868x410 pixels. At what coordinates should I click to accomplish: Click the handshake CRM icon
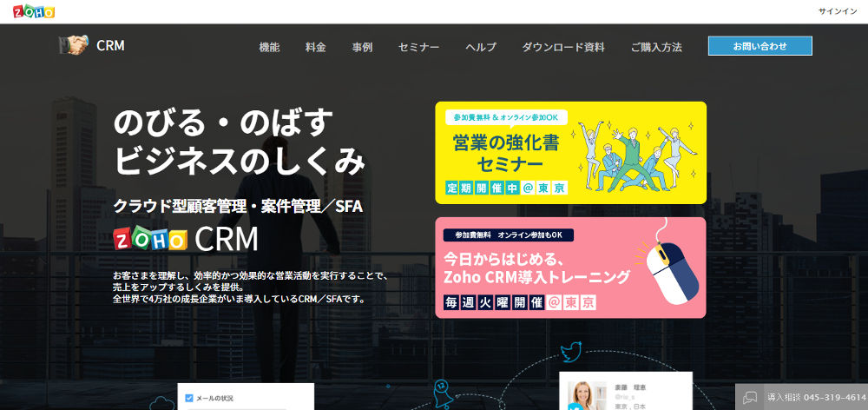(x=74, y=45)
